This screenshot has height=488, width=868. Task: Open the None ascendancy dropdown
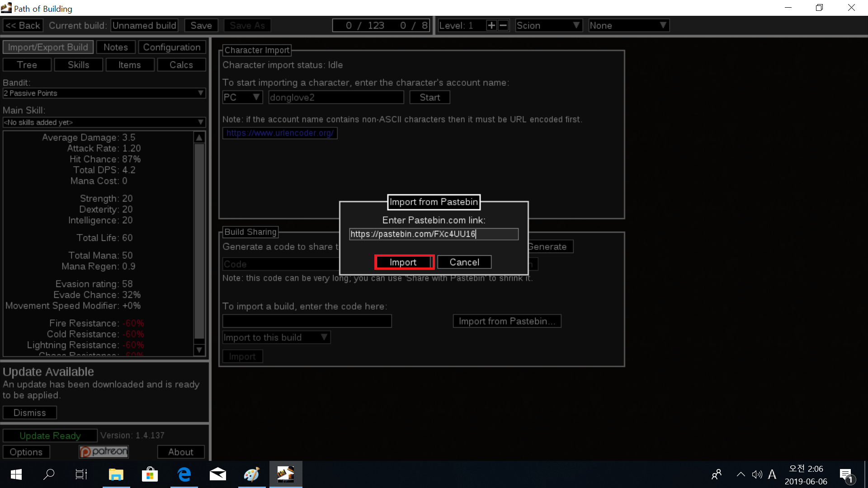tap(629, 26)
